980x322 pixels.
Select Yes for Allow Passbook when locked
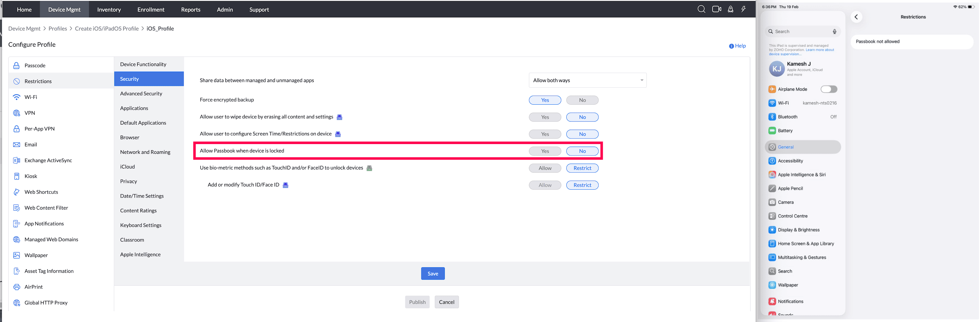point(545,151)
